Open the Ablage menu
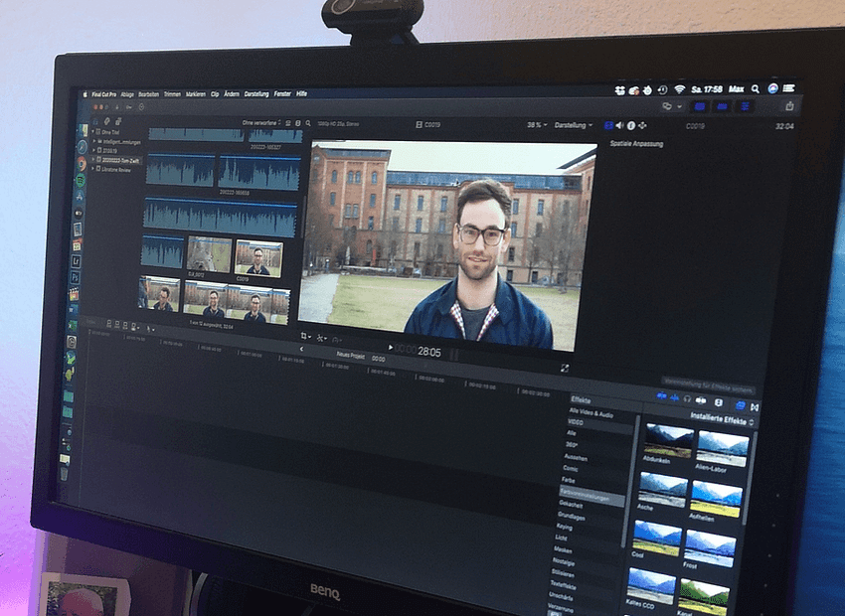845x616 pixels. (x=127, y=94)
